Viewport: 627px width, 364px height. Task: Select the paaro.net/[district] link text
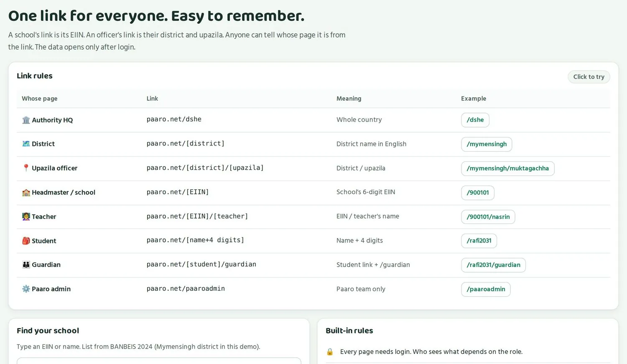tap(186, 144)
